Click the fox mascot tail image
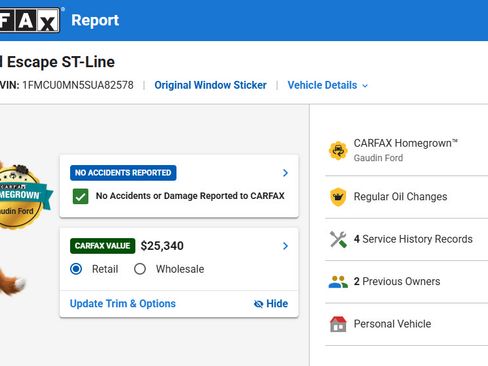488x366 pixels. click(13, 283)
